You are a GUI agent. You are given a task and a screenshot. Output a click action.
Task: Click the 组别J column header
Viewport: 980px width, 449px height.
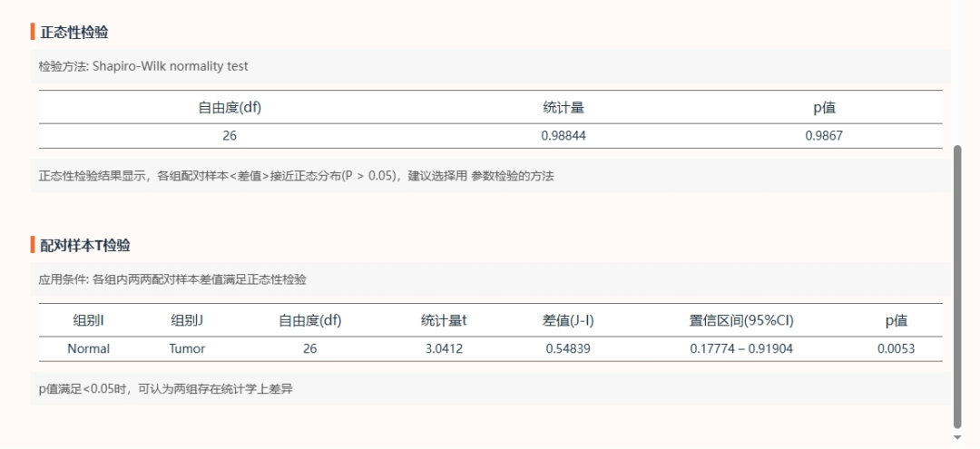187,321
